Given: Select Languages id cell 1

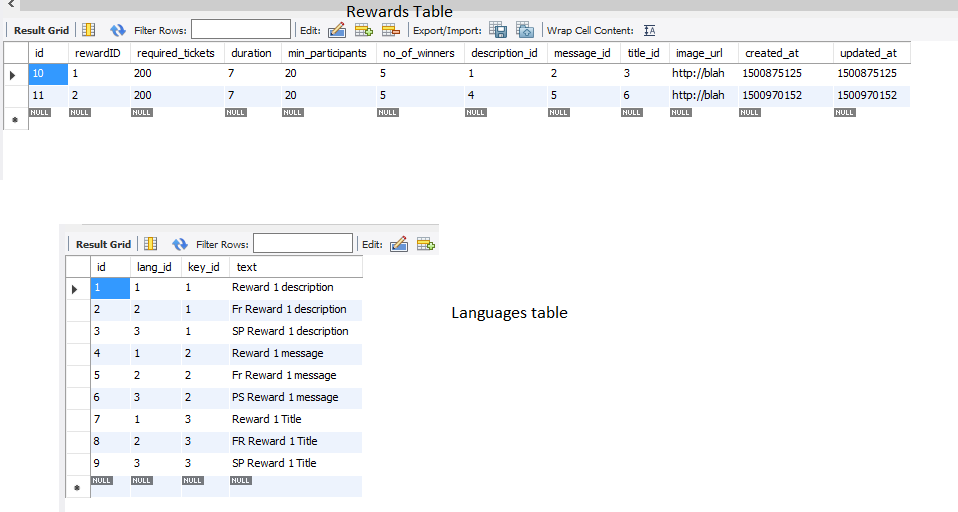Looking at the screenshot, I should tap(110, 288).
